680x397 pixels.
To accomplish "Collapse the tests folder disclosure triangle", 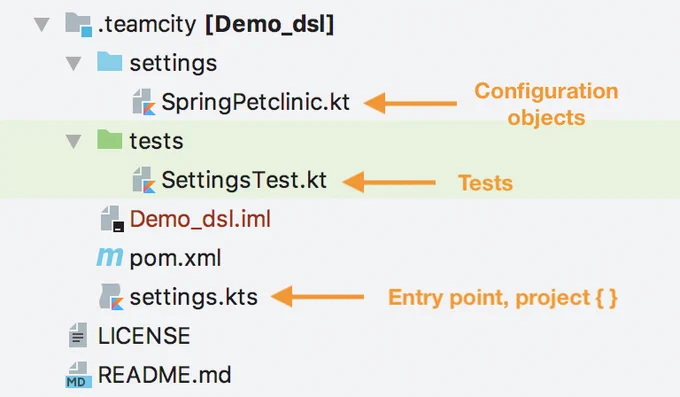I will coord(74,141).
